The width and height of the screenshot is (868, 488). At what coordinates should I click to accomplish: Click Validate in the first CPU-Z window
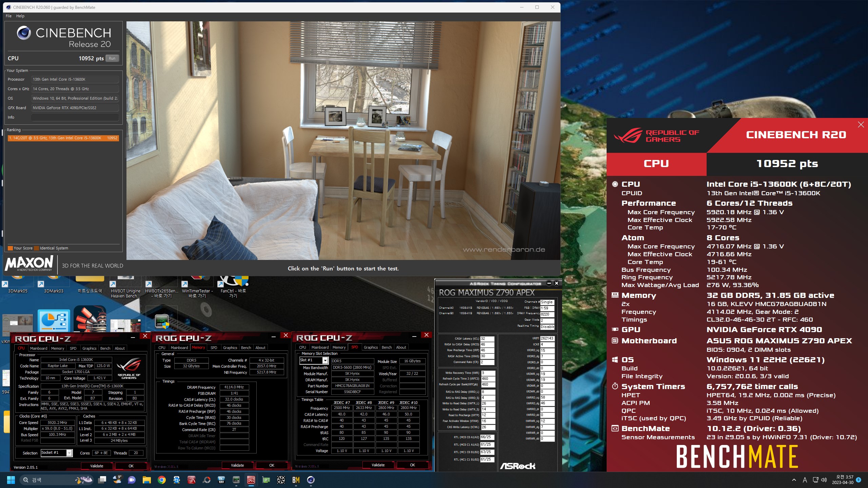tap(97, 466)
